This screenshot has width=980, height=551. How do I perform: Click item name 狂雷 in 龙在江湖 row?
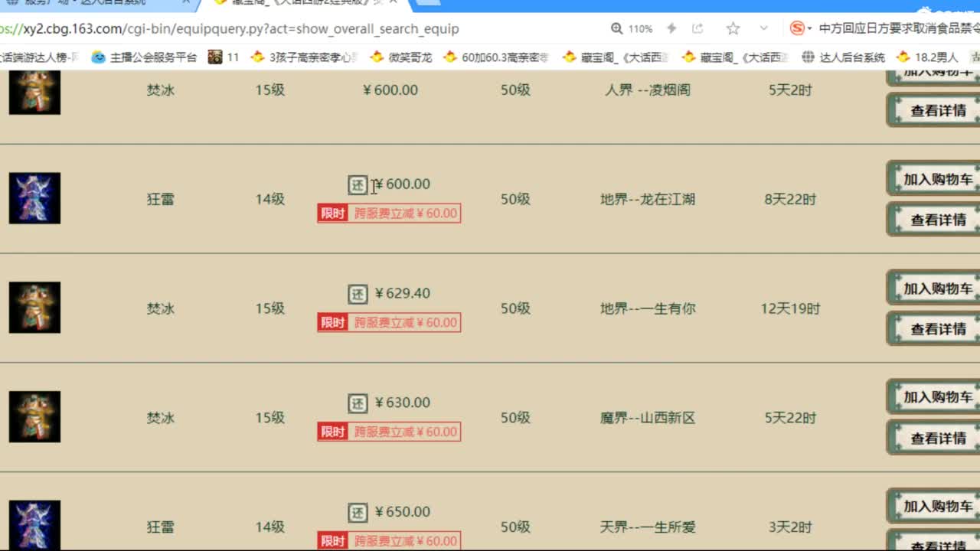click(161, 199)
